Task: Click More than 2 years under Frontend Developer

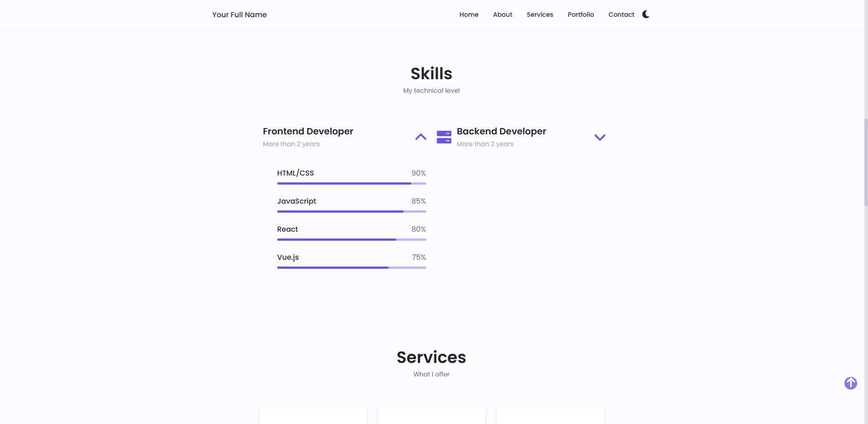Action: 291,144
